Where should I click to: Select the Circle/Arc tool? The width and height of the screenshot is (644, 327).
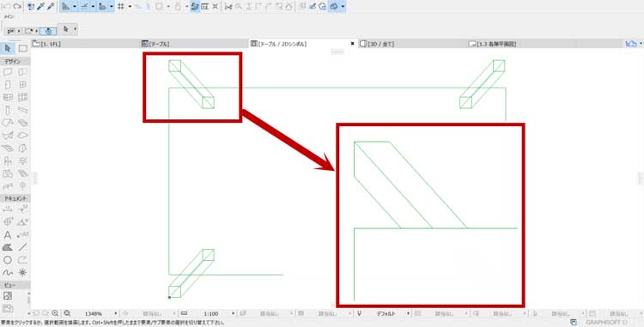8,260
